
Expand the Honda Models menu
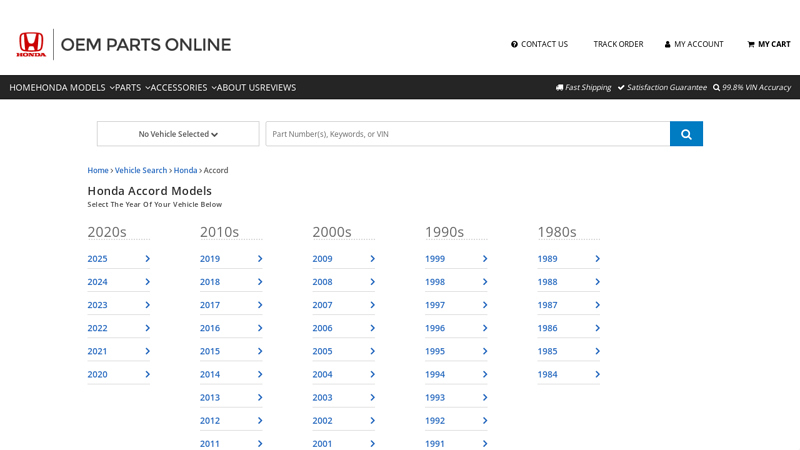75,87
